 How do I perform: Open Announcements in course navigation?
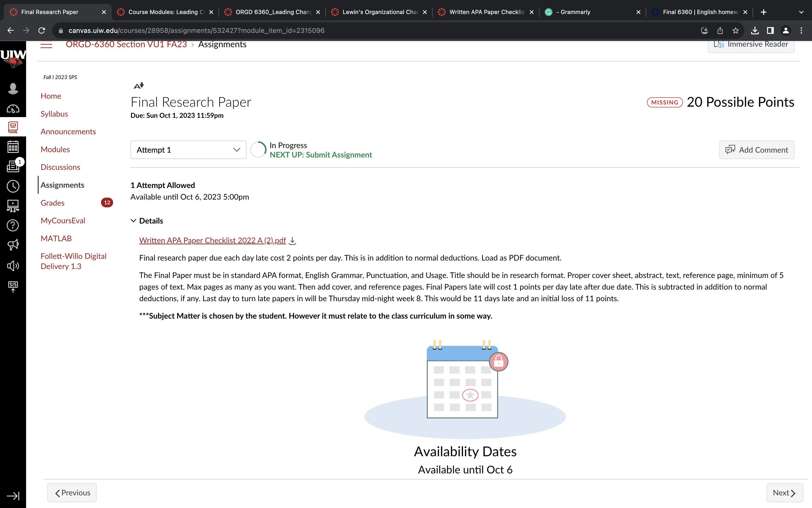(x=68, y=132)
